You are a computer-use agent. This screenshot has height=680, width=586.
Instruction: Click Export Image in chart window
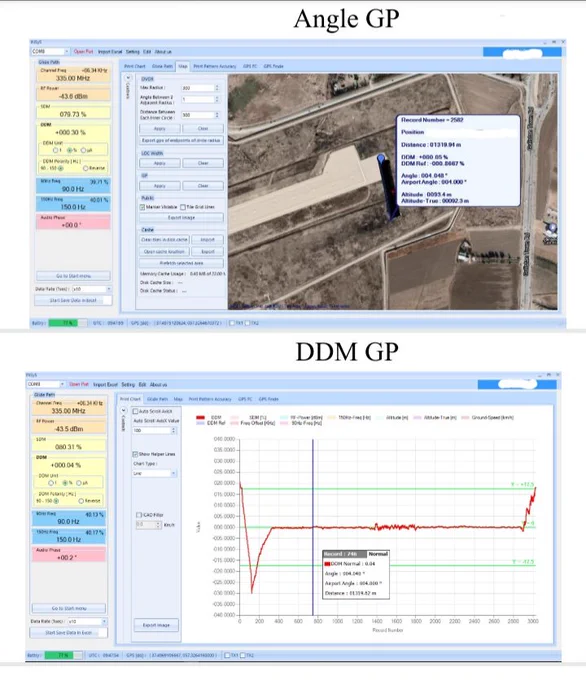(x=156, y=625)
